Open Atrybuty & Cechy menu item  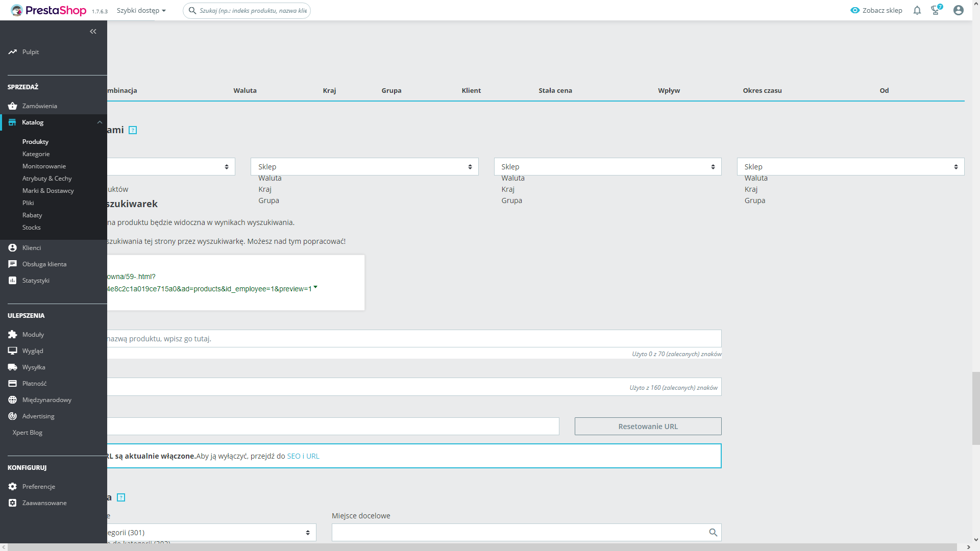click(x=47, y=179)
